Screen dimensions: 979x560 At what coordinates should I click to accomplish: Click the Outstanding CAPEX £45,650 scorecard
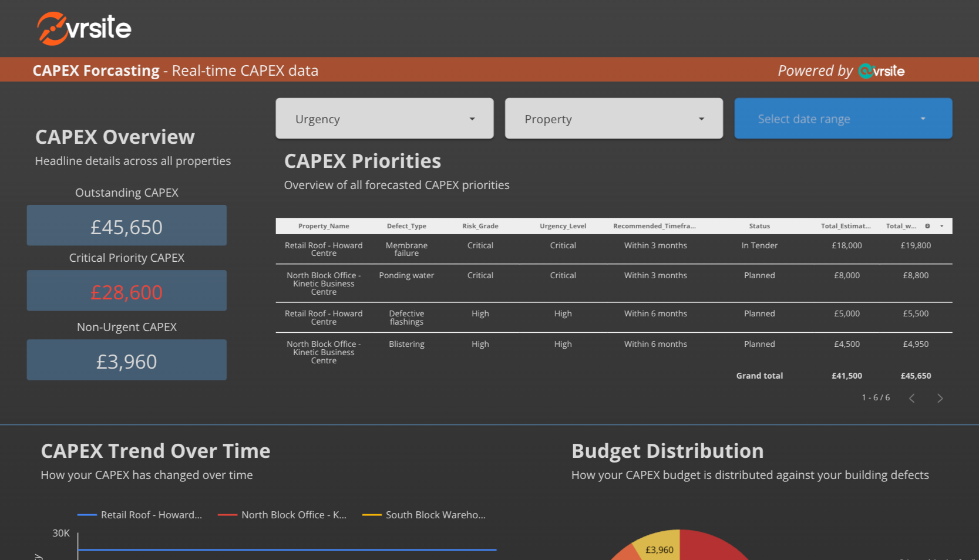point(127,225)
